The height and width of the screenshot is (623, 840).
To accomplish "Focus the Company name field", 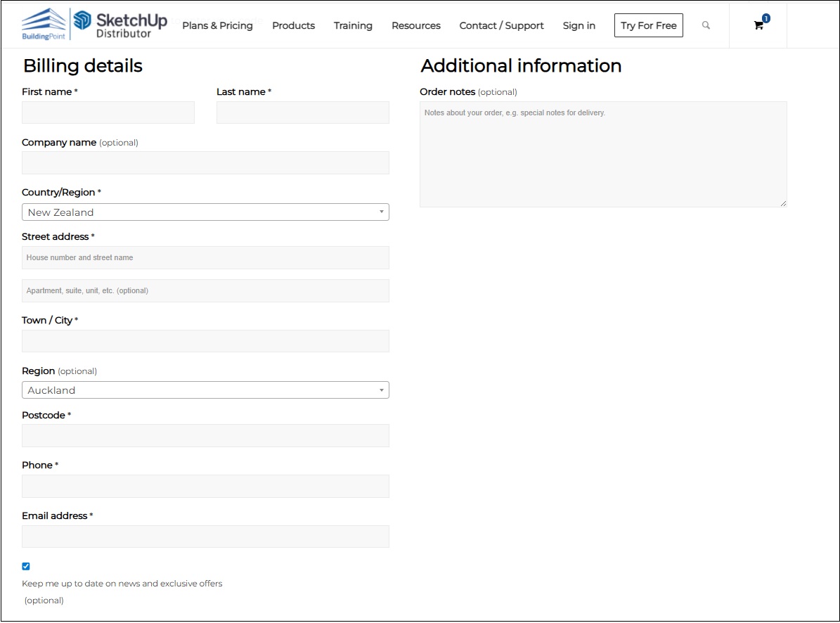I will click(x=205, y=162).
